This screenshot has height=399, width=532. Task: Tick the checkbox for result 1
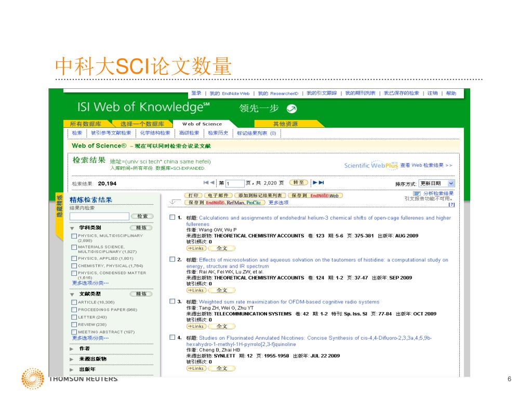point(172,217)
